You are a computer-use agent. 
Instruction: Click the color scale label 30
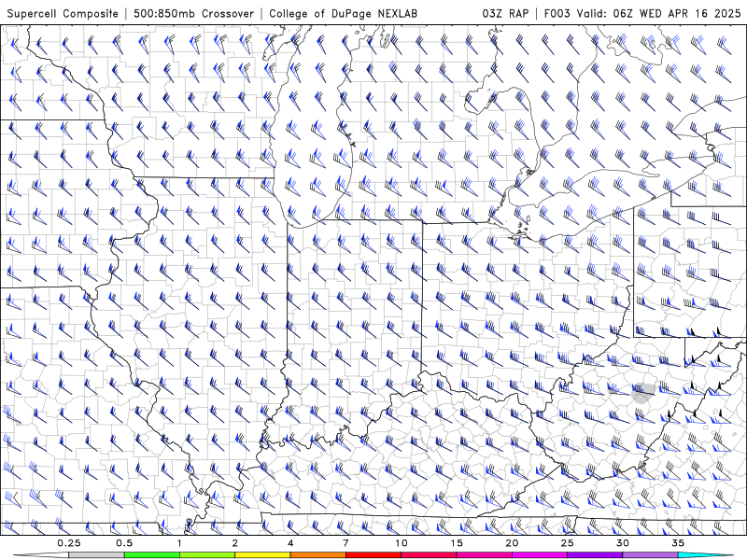(622, 543)
